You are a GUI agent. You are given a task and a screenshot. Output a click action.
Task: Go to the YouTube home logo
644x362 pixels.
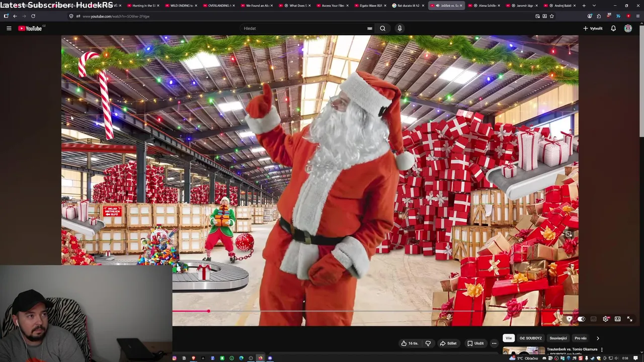31,28
